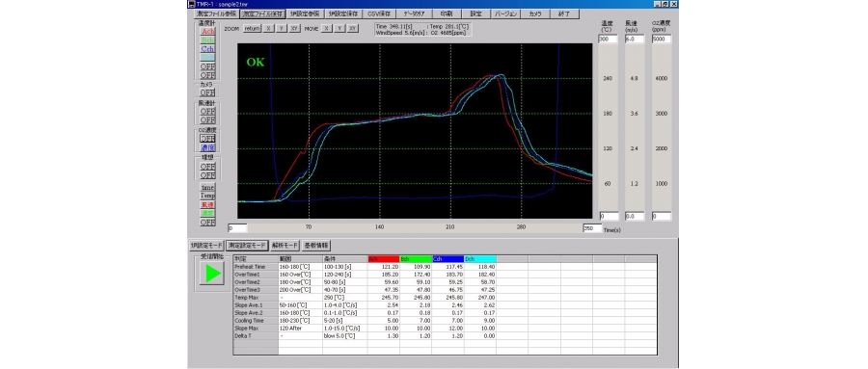Open 測定ファイル参照 from the top bar
868x369 pixels.
pos(216,13)
